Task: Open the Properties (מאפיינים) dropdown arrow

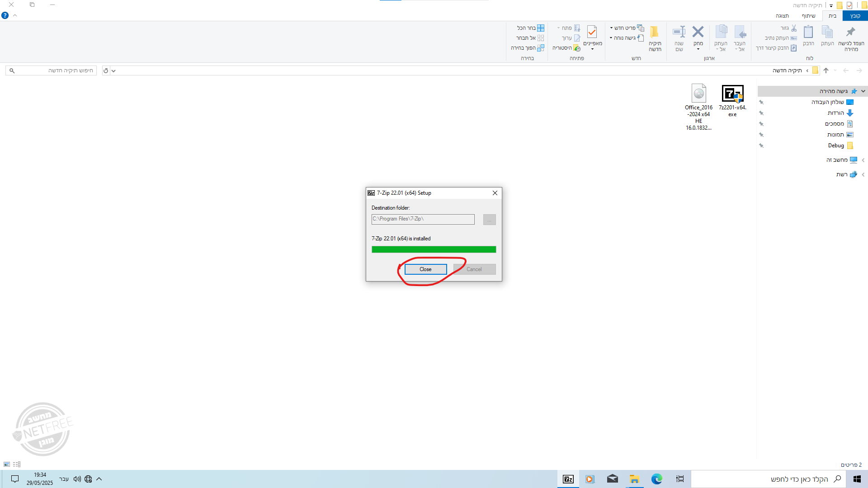Action: coord(592,49)
